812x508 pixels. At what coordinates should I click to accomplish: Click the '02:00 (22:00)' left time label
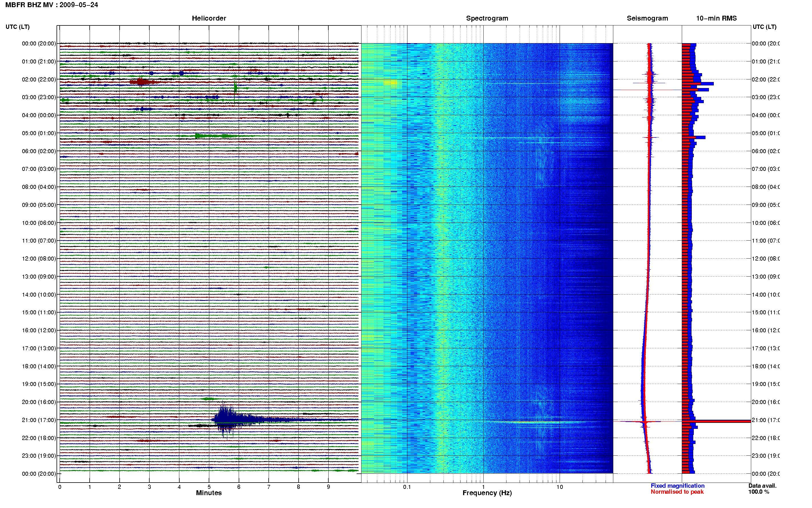click(x=39, y=80)
